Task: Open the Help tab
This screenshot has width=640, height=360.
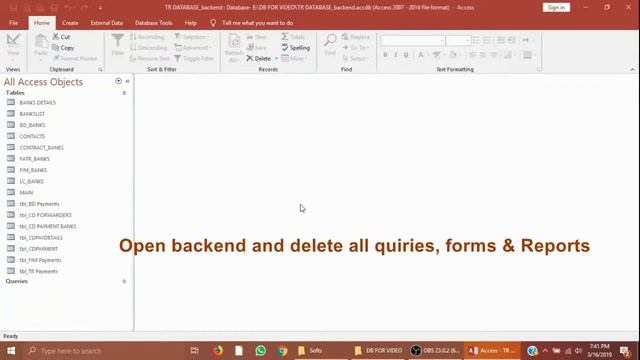Action: click(190, 23)
